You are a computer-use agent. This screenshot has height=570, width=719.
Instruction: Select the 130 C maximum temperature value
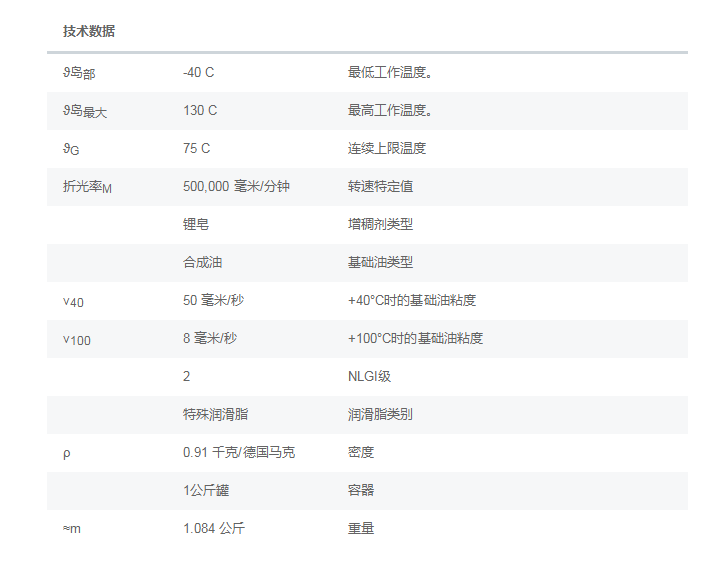pos(200,110)
